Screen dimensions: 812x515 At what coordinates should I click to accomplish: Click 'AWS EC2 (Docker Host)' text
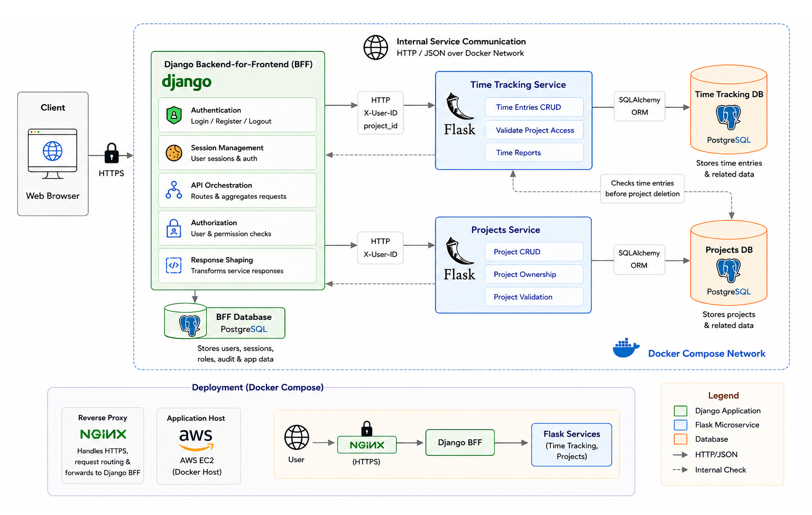(x=197, y=466)
